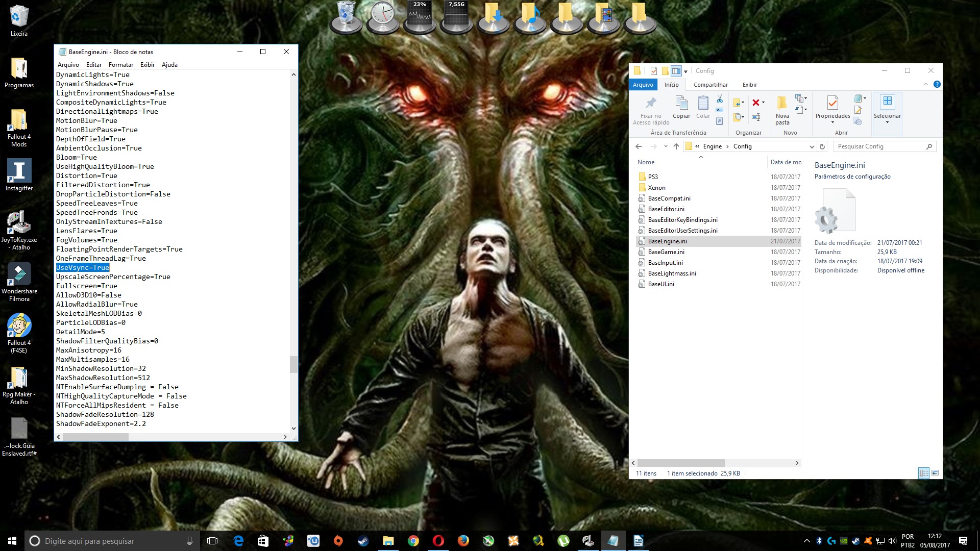Click the scissors cut icon
Screen dimensions: 980x551
tap(719, 98)
